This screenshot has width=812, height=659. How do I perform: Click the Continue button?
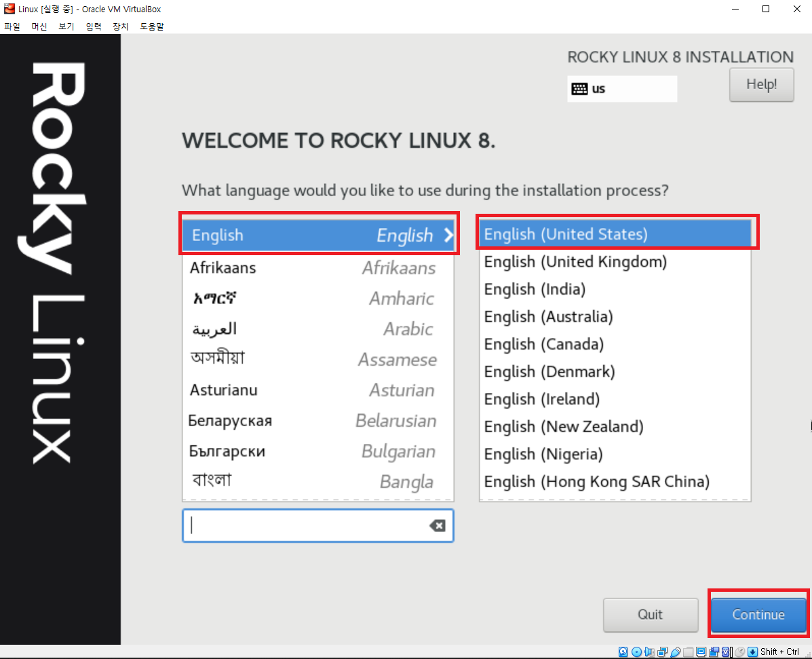[x=758, y=615]
